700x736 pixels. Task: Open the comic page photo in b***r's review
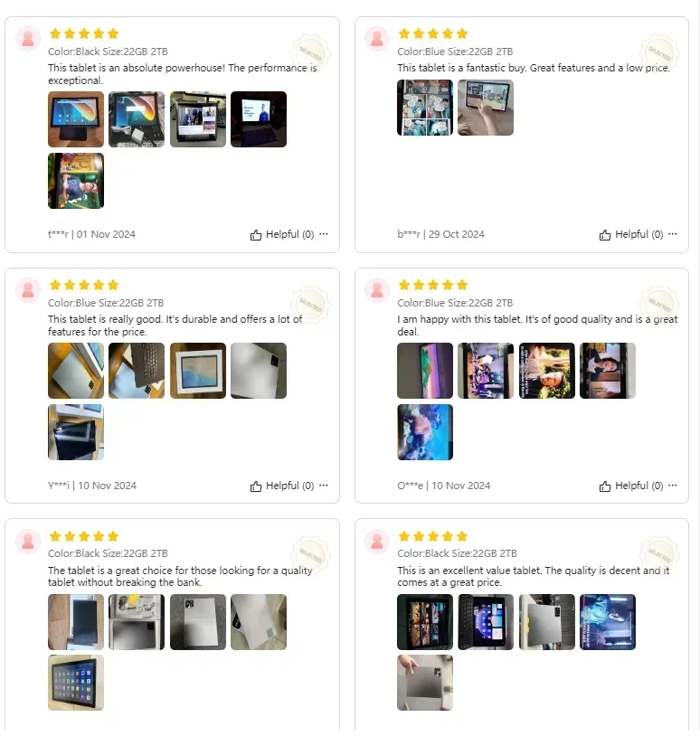(x=425, y=108)
